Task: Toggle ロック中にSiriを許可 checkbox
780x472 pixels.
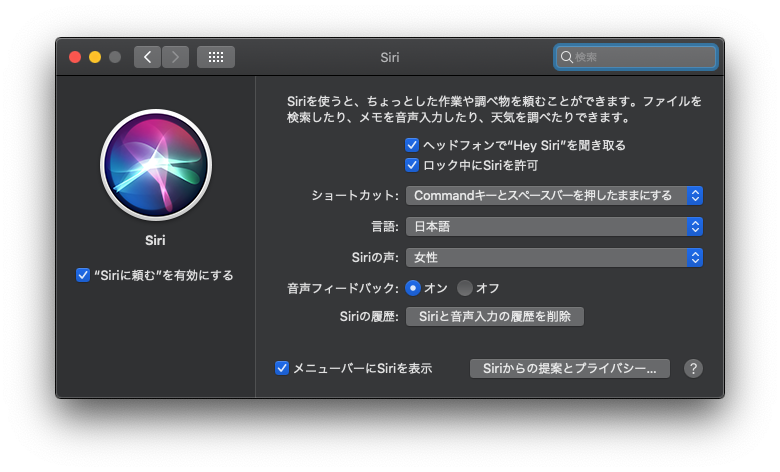Action: [x=412, y=165]
